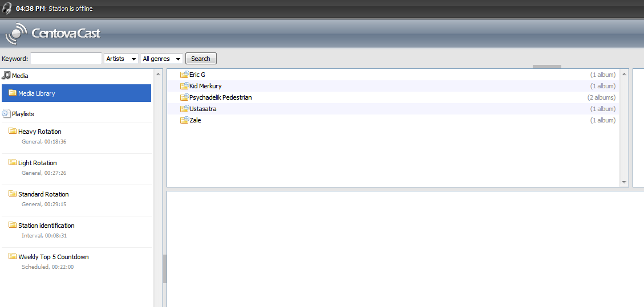Viewport: 644px width, 307px height.
Task: Click the Media Library folder icon
Action: (13, 93)
